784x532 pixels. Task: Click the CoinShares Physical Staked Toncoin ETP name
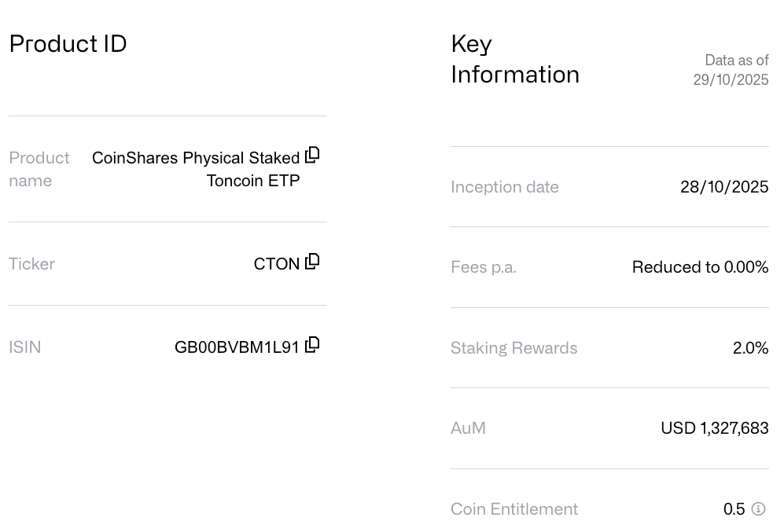coord(197,168)
